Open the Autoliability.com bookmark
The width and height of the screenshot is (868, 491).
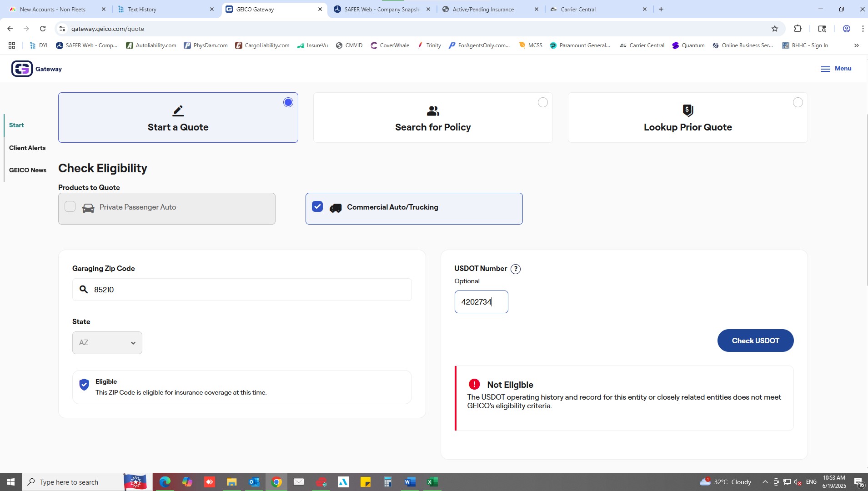point(151,45)
